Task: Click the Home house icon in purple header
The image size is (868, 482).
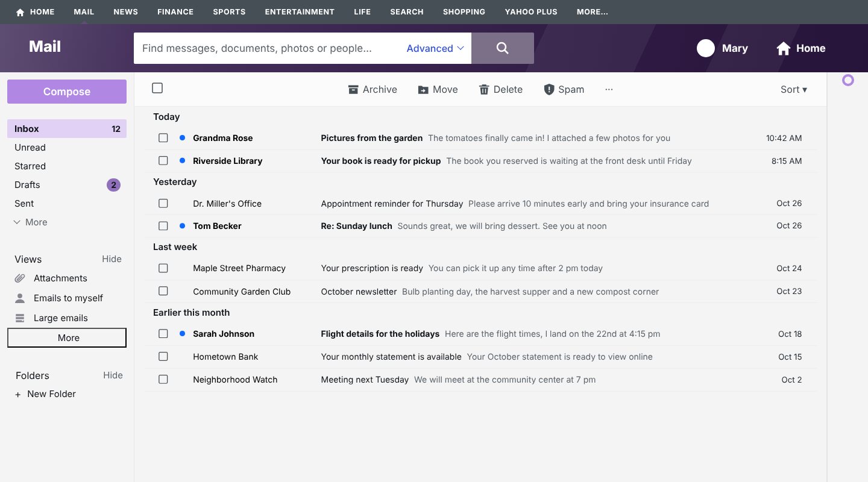Action: (783, 49)
